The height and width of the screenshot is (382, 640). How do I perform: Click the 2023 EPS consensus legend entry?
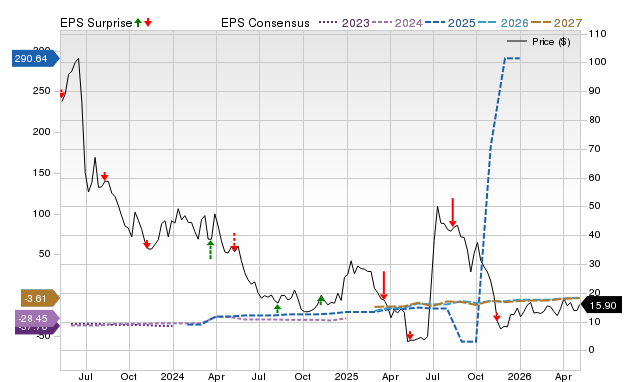click(x=344, y=23)
